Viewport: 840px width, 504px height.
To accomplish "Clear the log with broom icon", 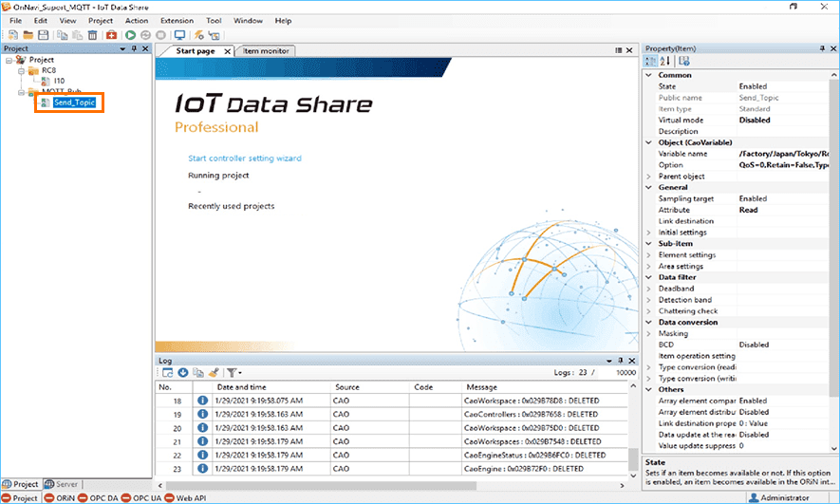I will coord(214,372).
